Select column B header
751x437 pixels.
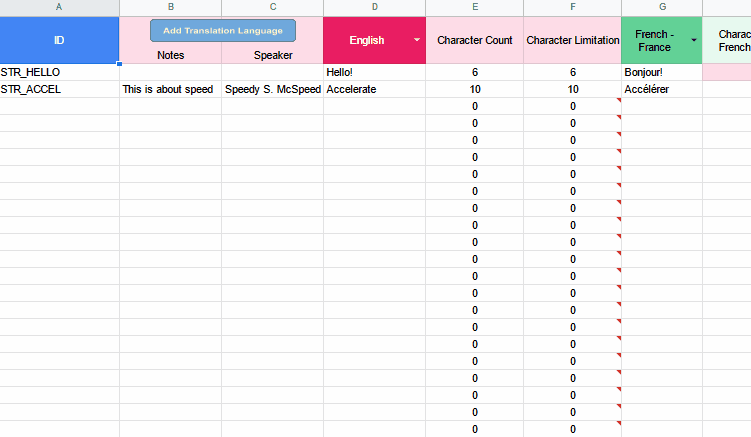pyautogui.click(x=170, y=7)
